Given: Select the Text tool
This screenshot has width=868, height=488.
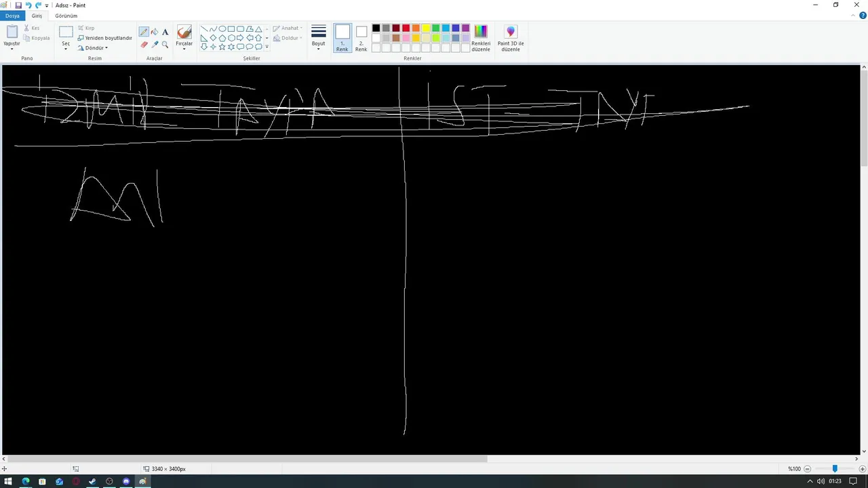Looking at the screenshot, I should tap(165, 32).
